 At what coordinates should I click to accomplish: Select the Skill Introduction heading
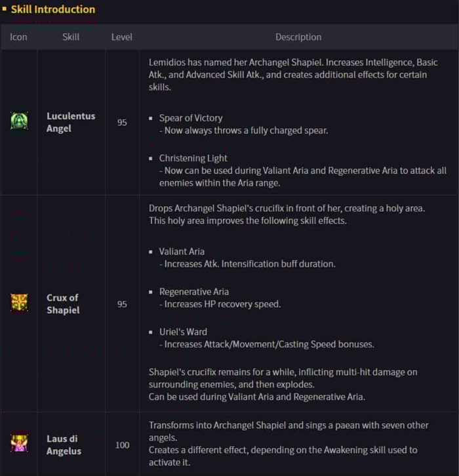[x=53, y=9]
